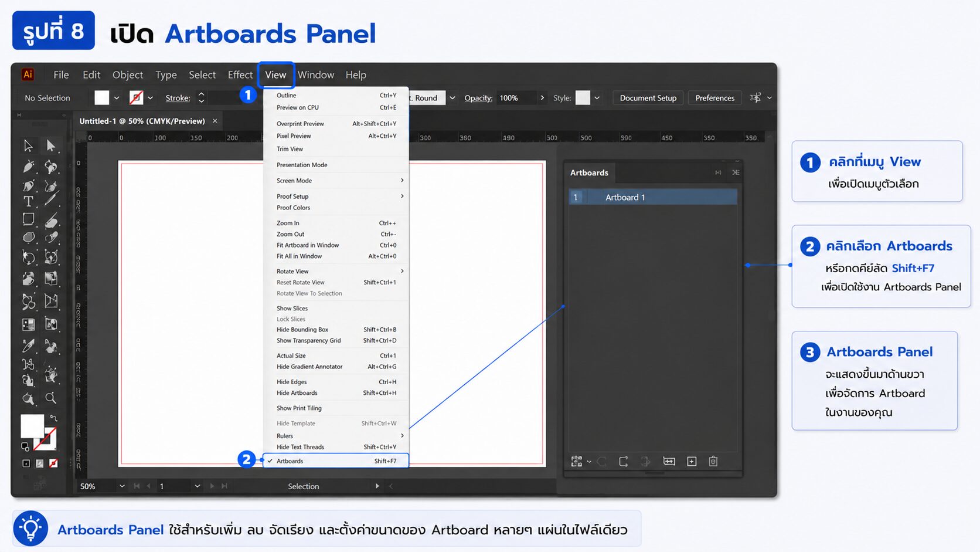The height and width of the screenshot is (552, 980).
Task: Click the Move Down arrow in Artboards panel
Action: 645,462
